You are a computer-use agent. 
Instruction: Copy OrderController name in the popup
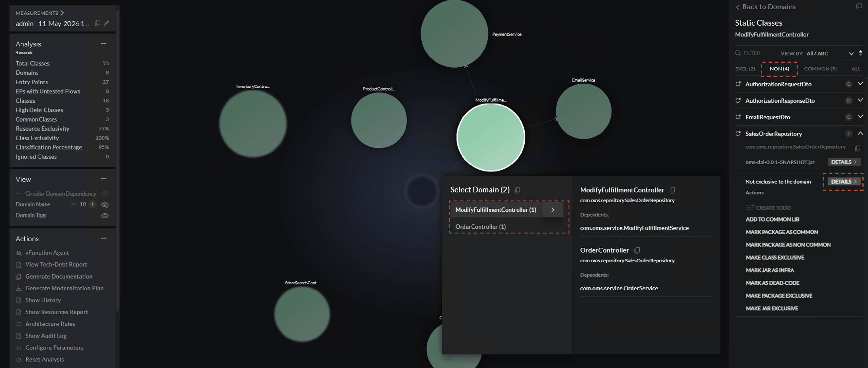click(637, 250)
